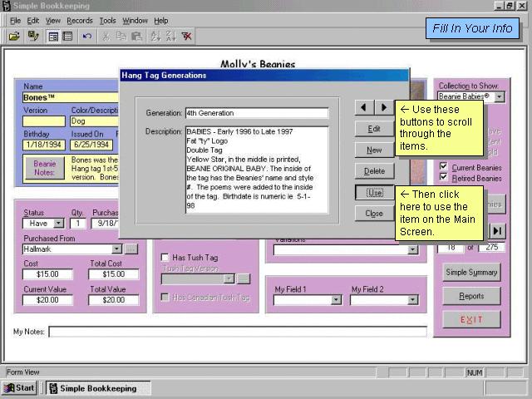This screenshot has width=532, height=399.
Task: Click the Use button in dialog
Action: click(x=374, y=192)
